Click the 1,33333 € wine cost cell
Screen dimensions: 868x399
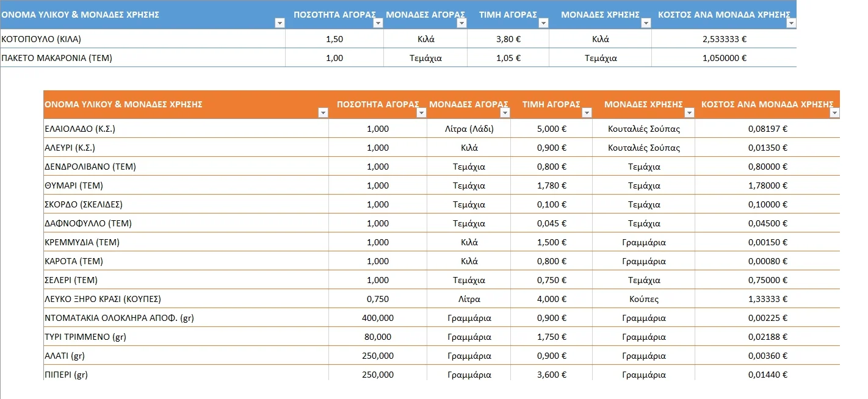coord(767,299)
